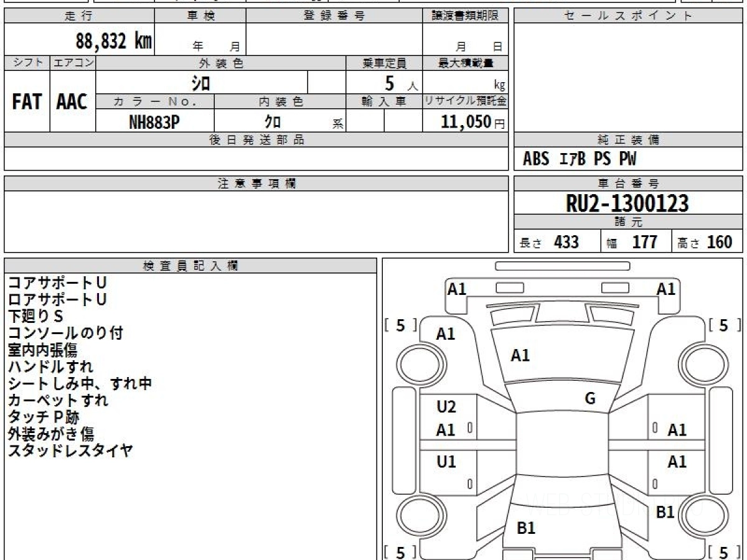The image size is (747, 560).
Task: Click the note ハンドルすれ
Action: [x=50, y=367]
